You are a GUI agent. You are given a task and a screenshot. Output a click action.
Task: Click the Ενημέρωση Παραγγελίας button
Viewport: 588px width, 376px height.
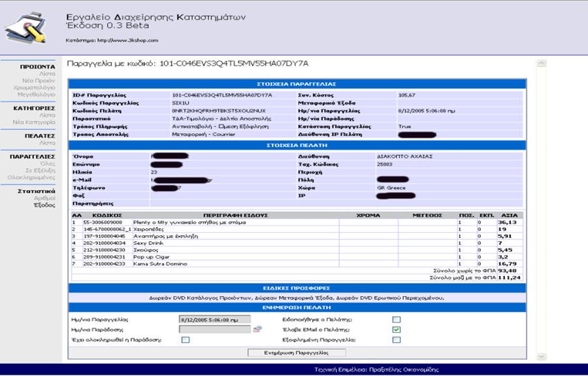[x=297, y=352]
